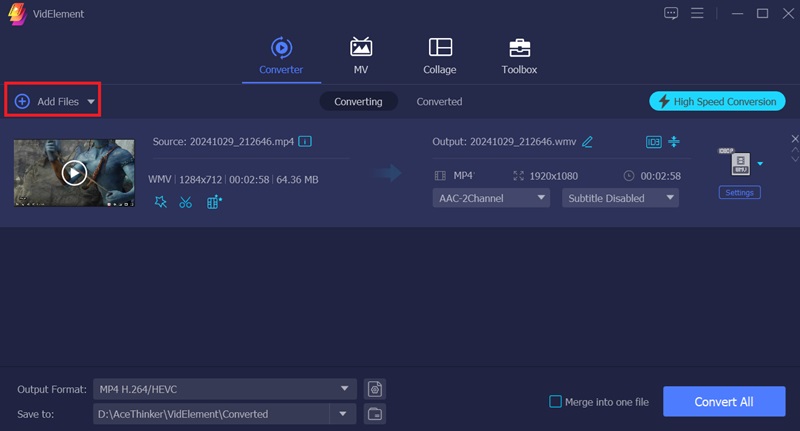Image resolution: width=800 pixels, height=431 pixels.
Task: Check Merge into one file
Action: click(555, 402)
